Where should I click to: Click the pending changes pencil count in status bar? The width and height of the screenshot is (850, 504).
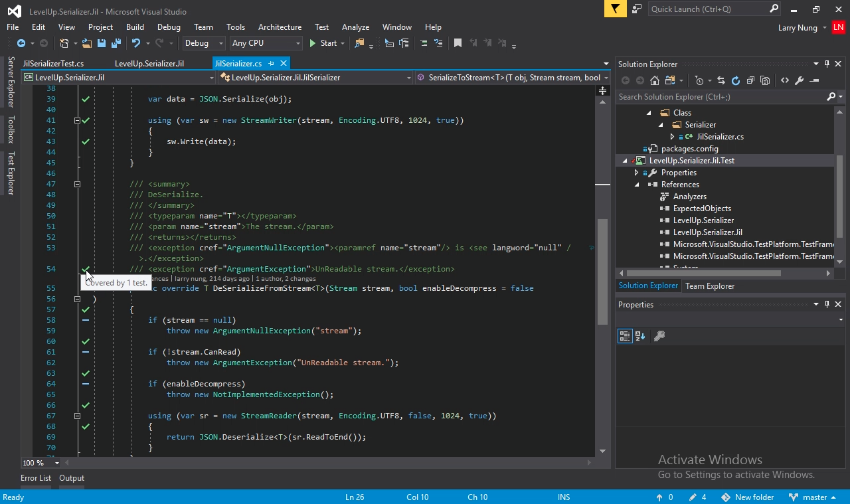pyautogui.click(x=697, y=497)
